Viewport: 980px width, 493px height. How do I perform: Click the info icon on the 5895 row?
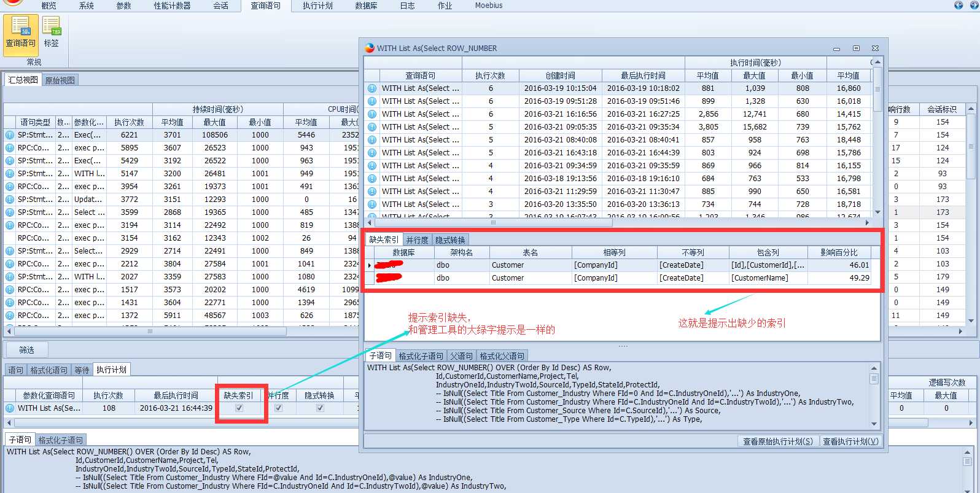tap(10, 148)
